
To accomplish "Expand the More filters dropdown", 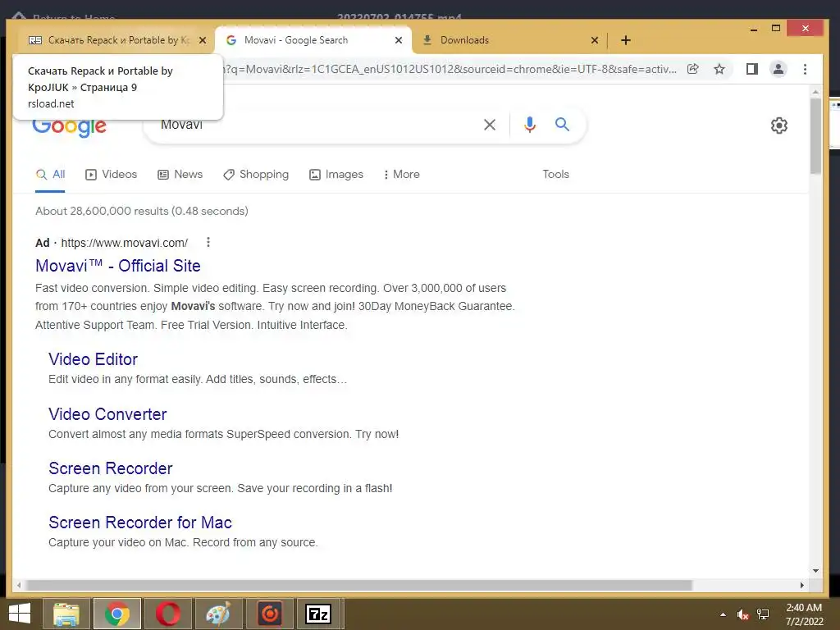I will coord(402,175).
